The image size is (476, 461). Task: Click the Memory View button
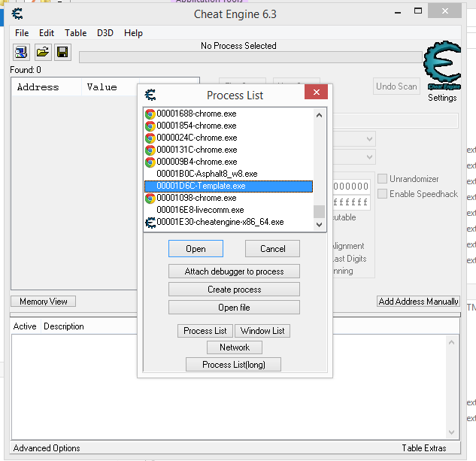point(44,302)
